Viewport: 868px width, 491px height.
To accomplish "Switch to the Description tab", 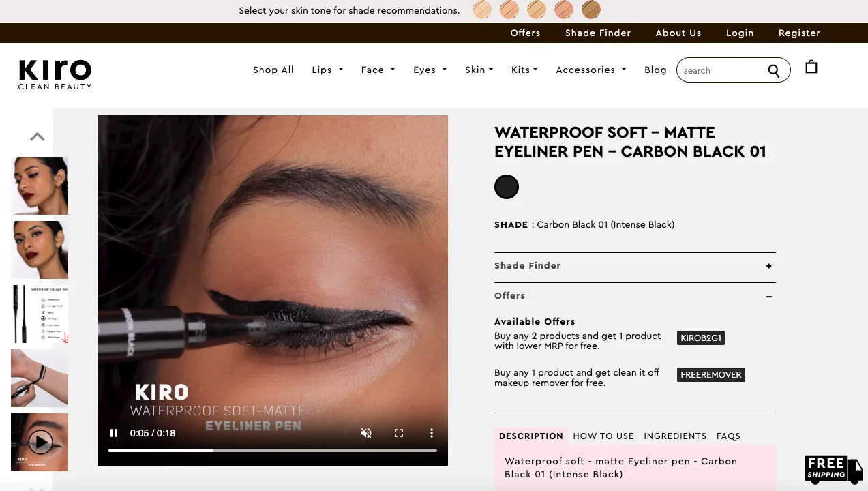I will (x=531, y=436).
